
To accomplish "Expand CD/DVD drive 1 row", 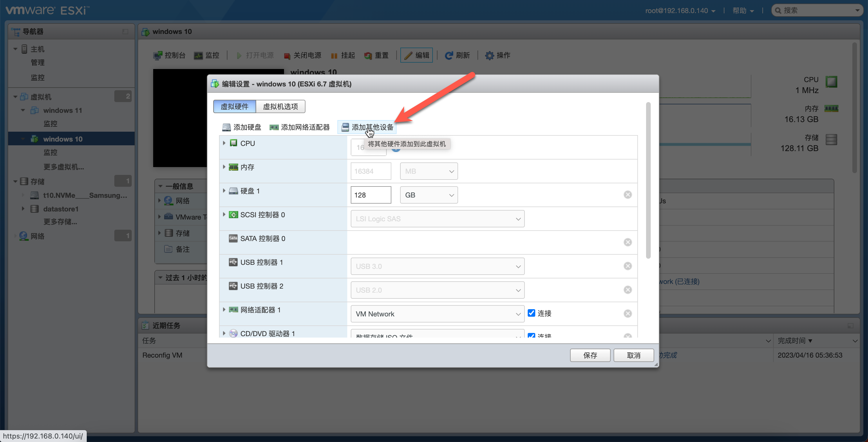I will click(x=224, y=334).
